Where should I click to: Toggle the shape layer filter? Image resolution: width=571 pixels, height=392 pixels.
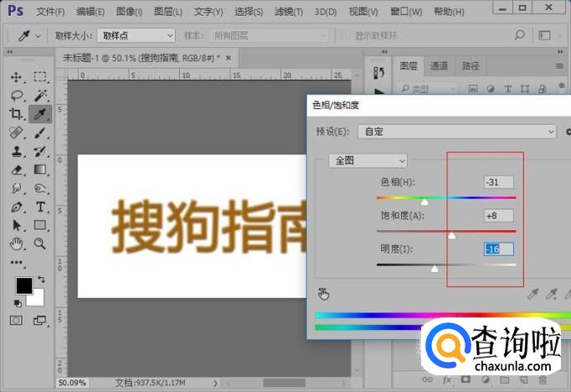(x=525, y=89)
